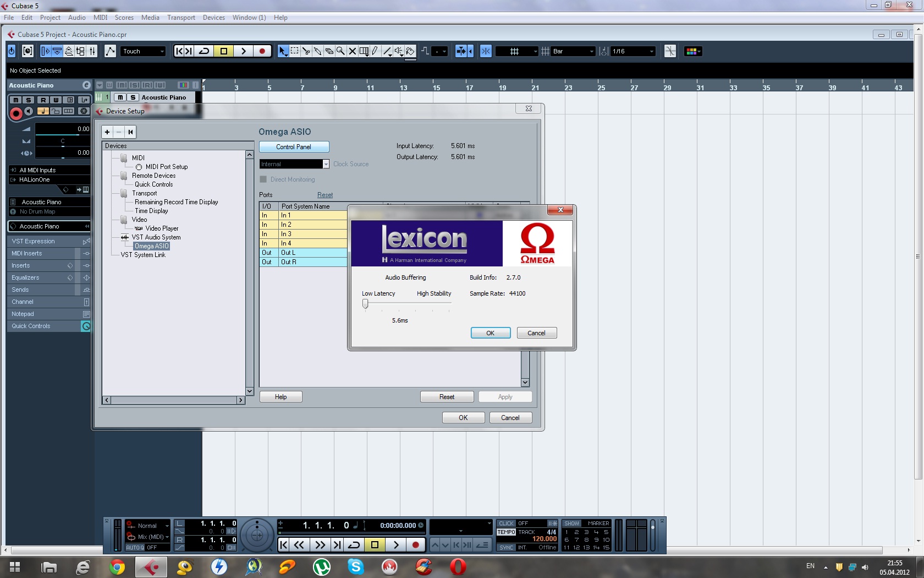Open the Transport menu
Viewport: 924px width, 578px height.
[x=181, y=18]
